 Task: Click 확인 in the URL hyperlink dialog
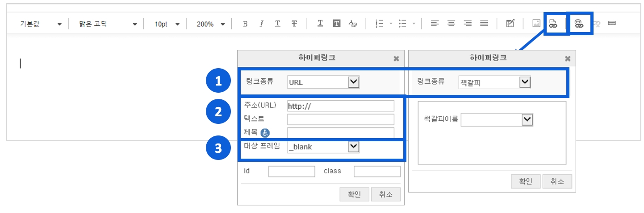pos(354,195)
